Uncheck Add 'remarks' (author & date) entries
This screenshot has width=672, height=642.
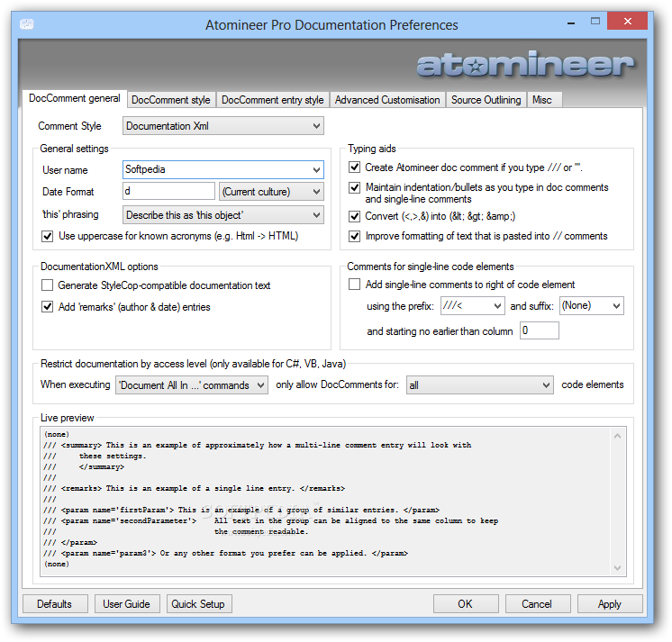click(x=48, y=307)
